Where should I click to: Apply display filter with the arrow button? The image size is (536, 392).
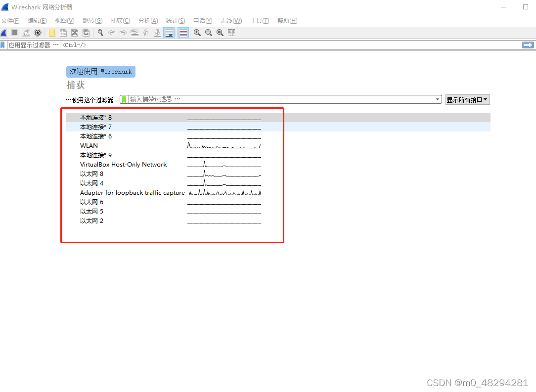(x=528, y=45)
